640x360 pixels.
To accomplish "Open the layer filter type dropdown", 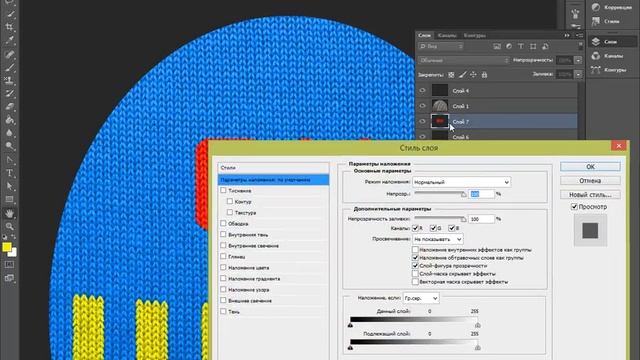I will click(x=441, y=47).
